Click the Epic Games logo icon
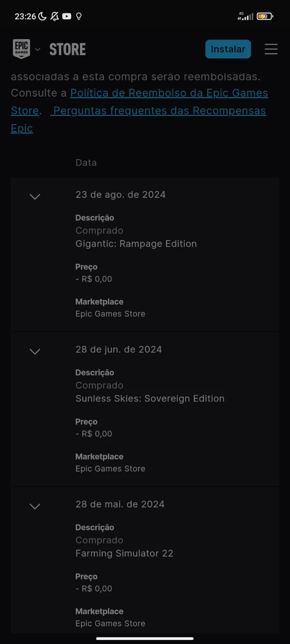The image size is (290, 644). point(21,49)
